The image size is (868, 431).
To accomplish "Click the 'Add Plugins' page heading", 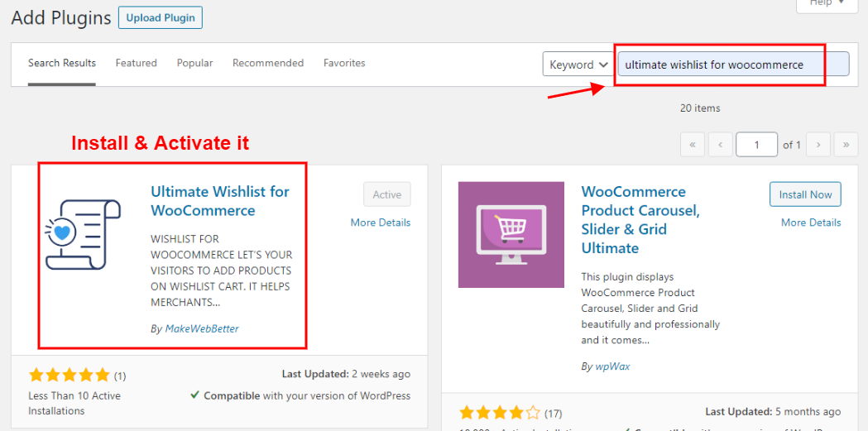I will click(61, 17).
